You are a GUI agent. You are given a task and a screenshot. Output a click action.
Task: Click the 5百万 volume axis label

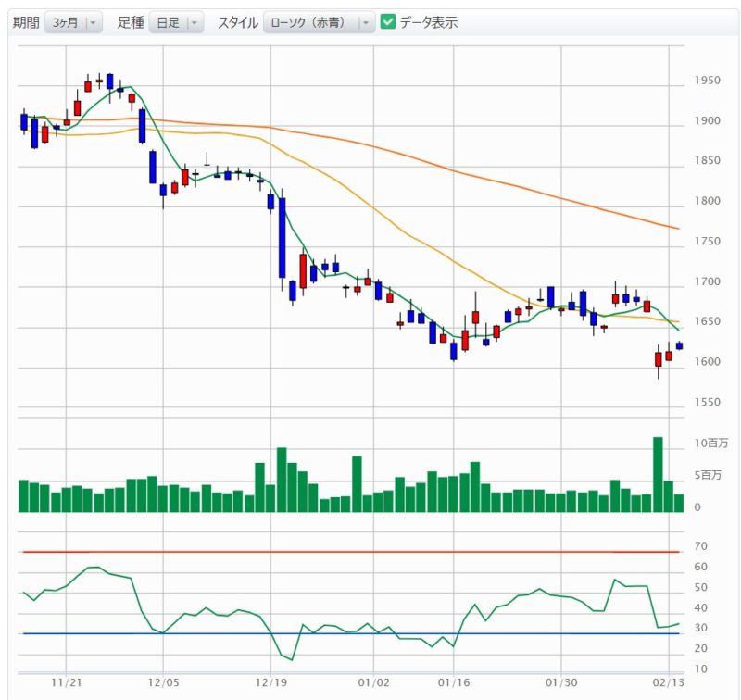pyautogui.click(x=708, y=475)
